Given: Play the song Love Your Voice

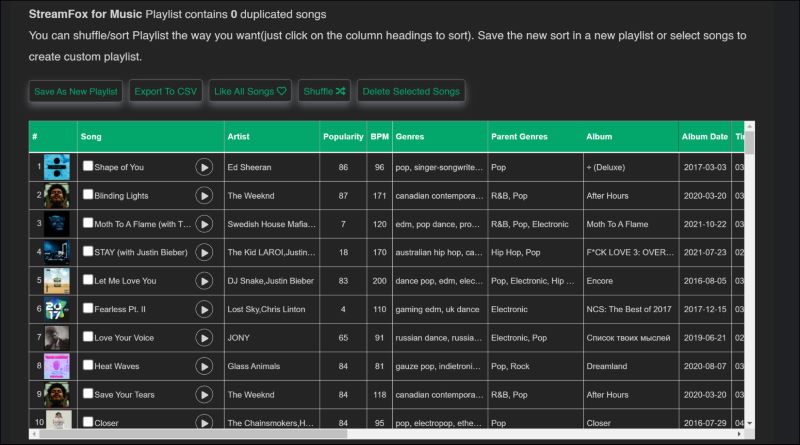Looking at the screenshot, I should pos(204,338).
